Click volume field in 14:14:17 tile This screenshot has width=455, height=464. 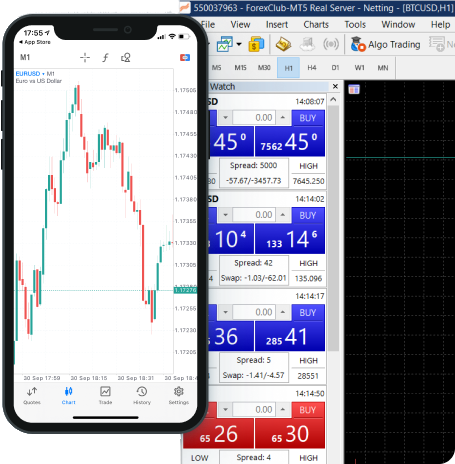(x=254, y=312)
